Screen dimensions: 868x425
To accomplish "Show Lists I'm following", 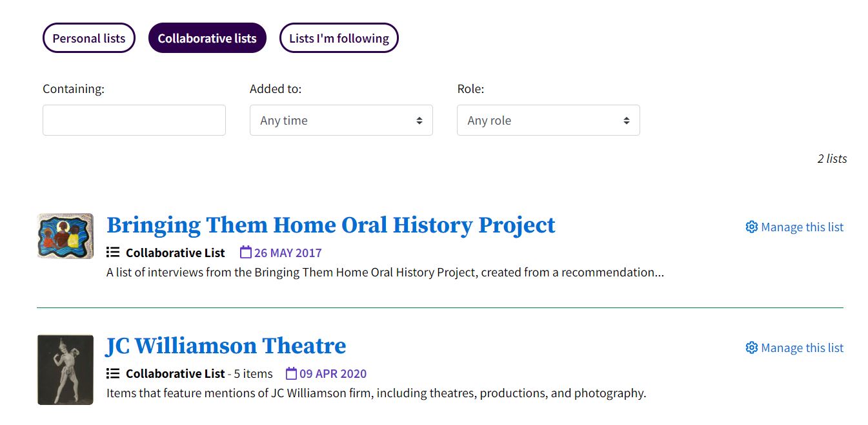I will (339, 38).
